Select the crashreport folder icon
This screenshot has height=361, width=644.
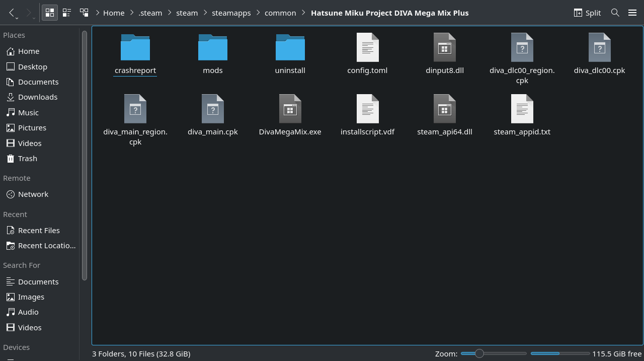click(x=135, y=47)
